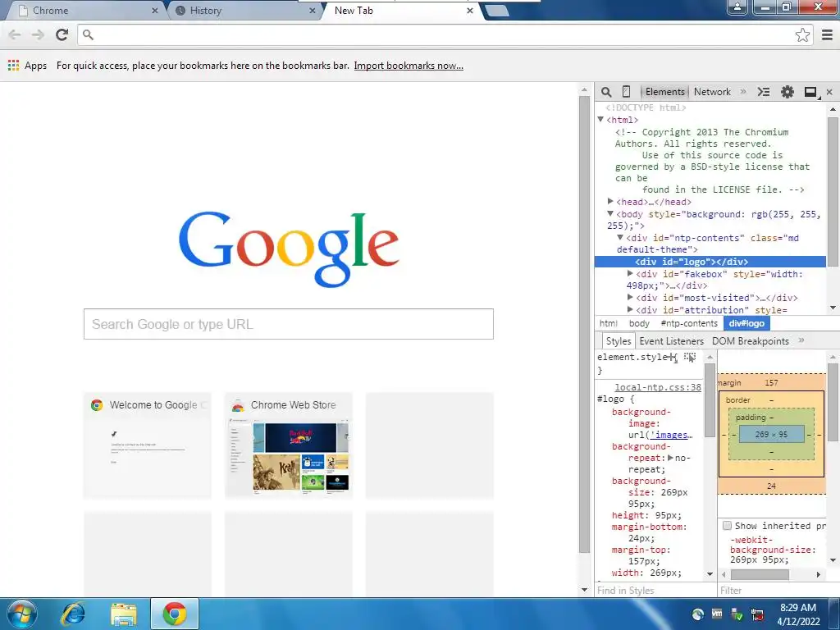
Task: Open the Chrome Web Store thumbnail
Action: tap(289, 445)
